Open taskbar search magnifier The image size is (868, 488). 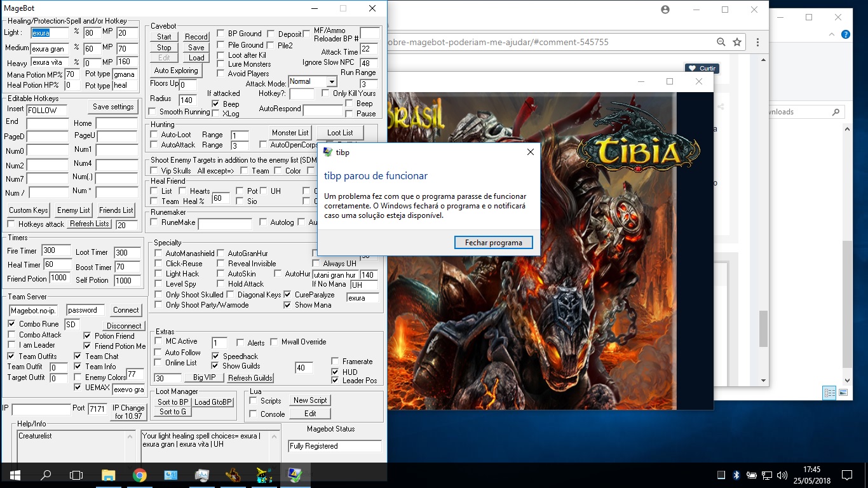[x=46, y=475]
